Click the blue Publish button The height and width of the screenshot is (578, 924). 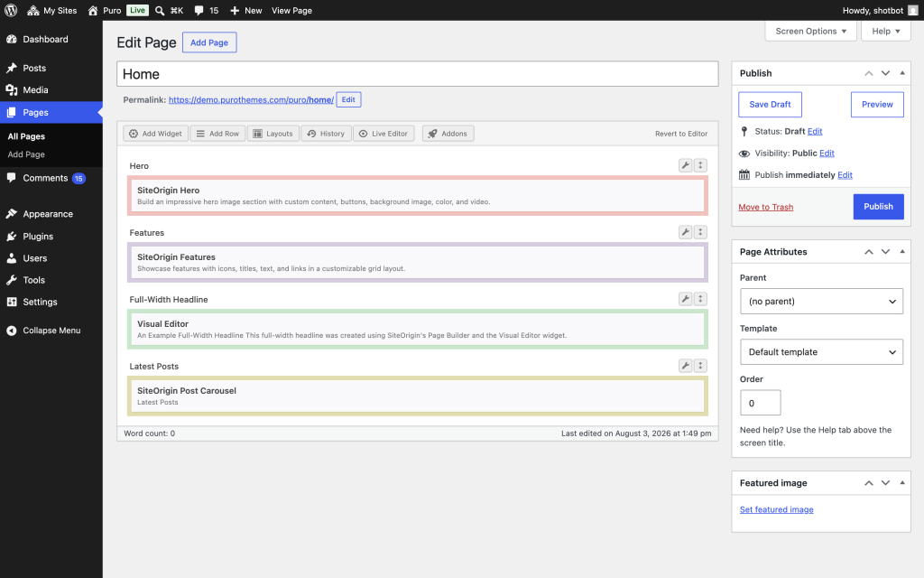pos(878,207)
